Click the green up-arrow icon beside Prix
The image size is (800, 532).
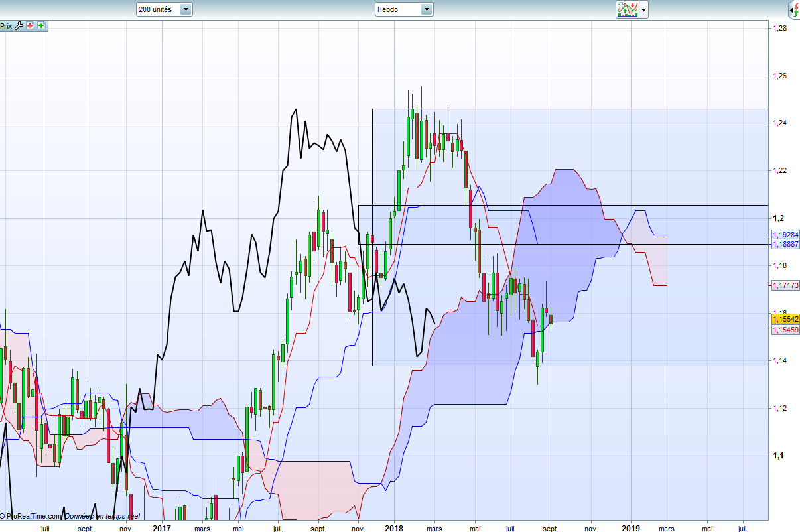pos(41,26)
